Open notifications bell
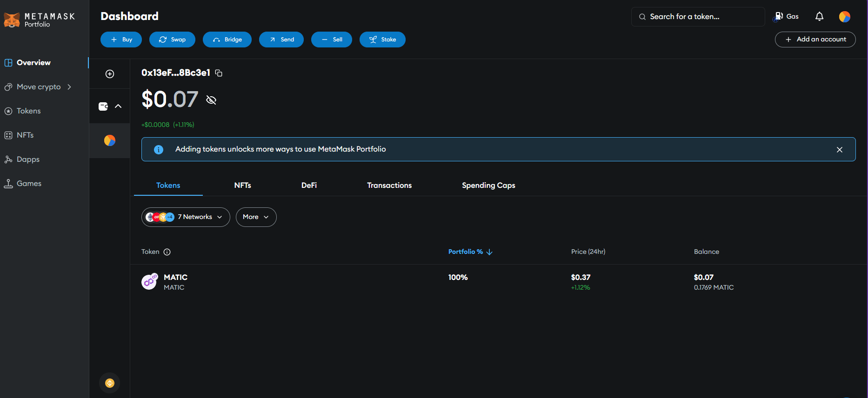868x398 pixels. (819, 17)
